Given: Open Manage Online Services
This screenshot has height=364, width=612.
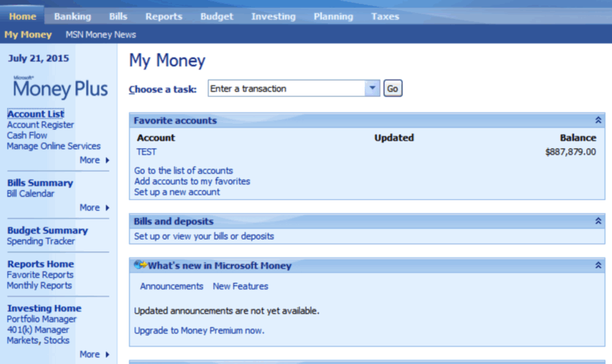Looking at the screenshot, I should (x=54, y=146).
